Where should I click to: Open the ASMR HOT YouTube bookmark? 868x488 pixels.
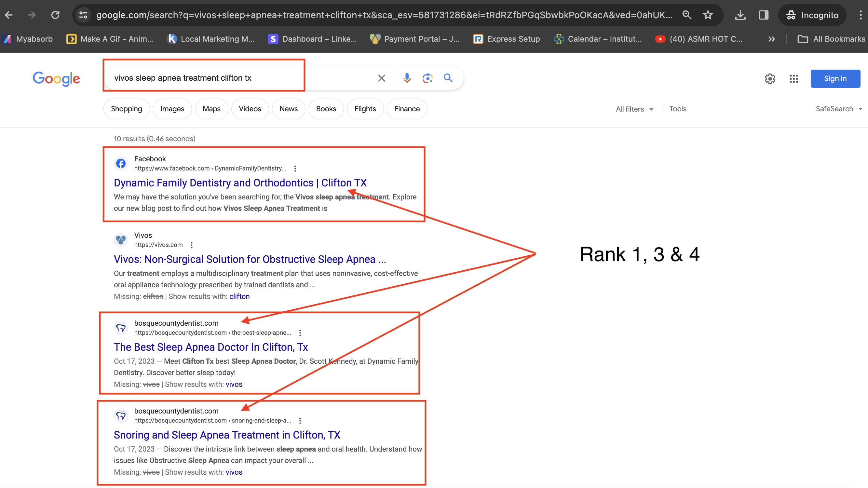click(699, 39)
